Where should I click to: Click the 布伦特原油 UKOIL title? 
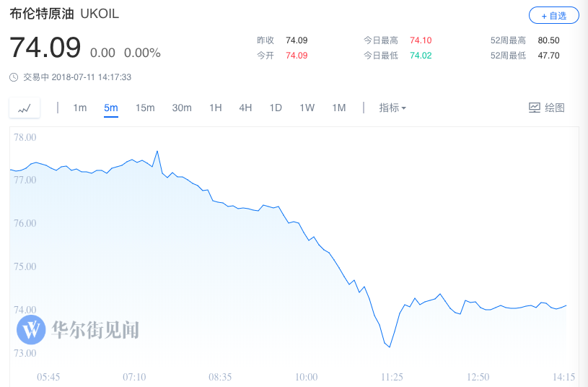click(63, 14)
